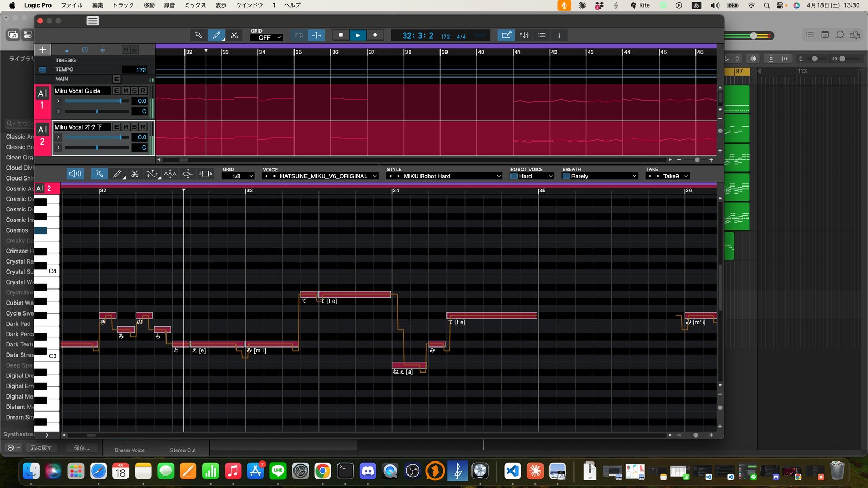Viewport: 868px width, 488px height.
Task: Select the pencil tool in the top toolbar
Action: pos(216,35)
